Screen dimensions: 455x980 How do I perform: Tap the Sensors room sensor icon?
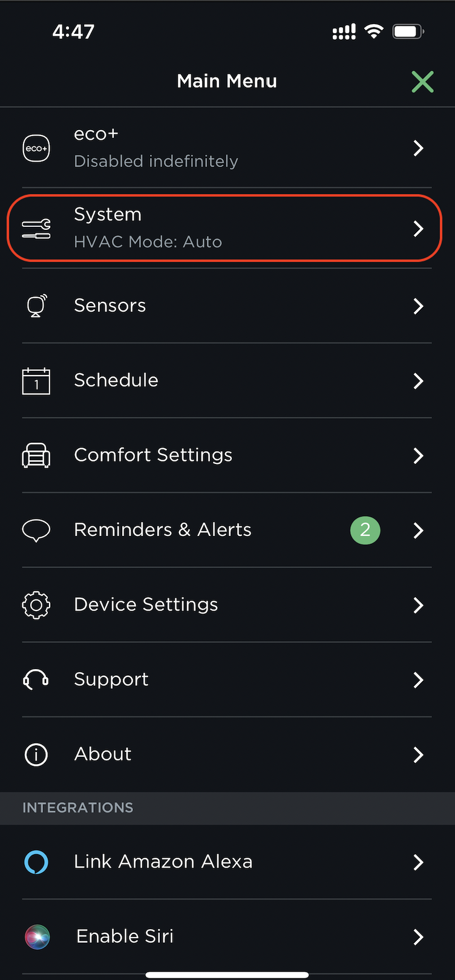coord(36,305)
